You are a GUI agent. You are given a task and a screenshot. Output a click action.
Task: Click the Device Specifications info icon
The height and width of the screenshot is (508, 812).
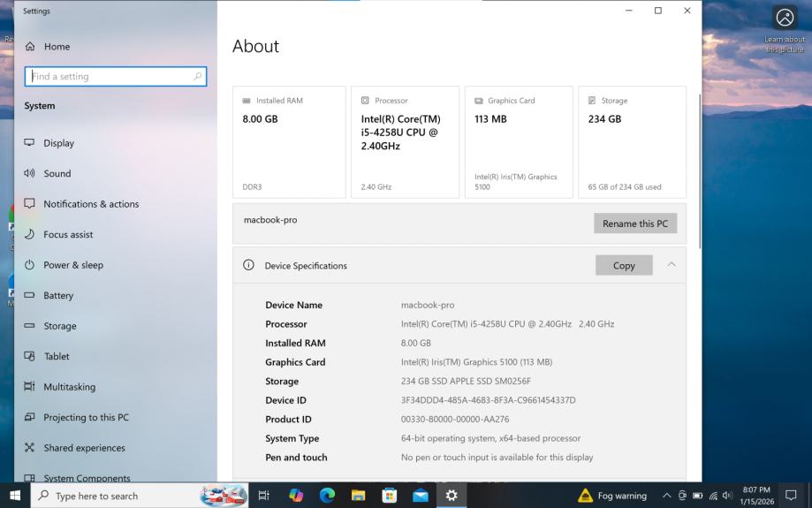tap(248, 265)
